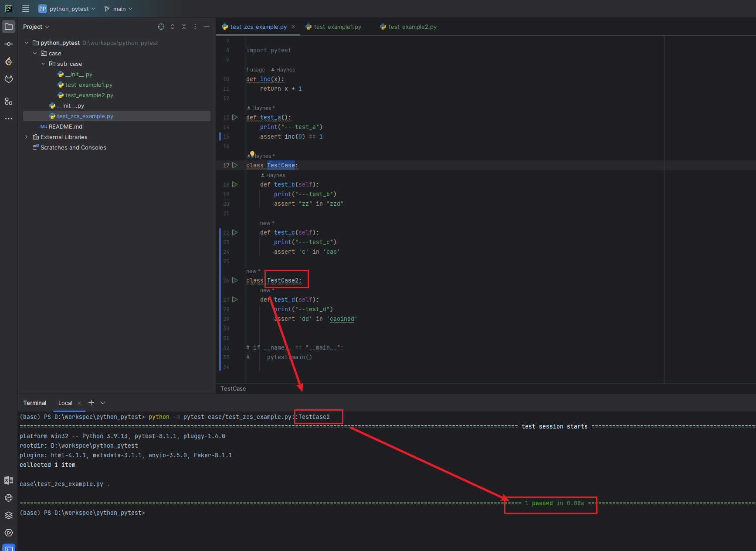Open the Project tool window icon
Image resolution: width=756 pixels, height=551 pixels.
(x=9, y=27)
